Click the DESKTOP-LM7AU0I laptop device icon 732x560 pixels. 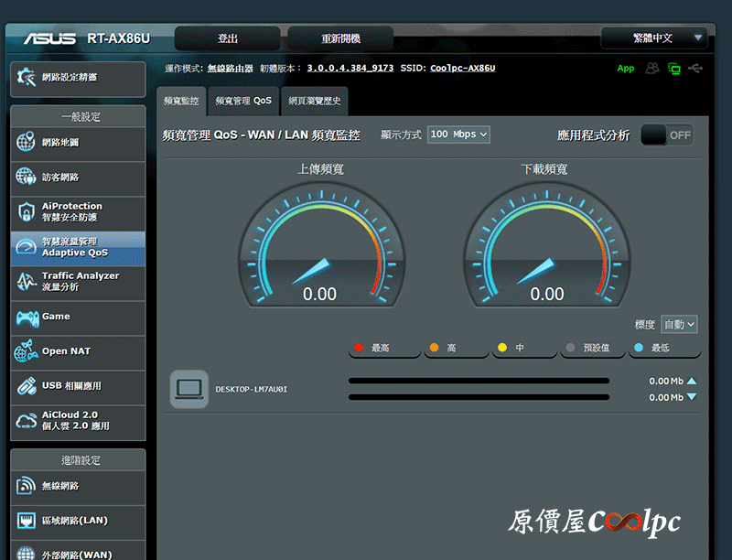click(189, 389)
